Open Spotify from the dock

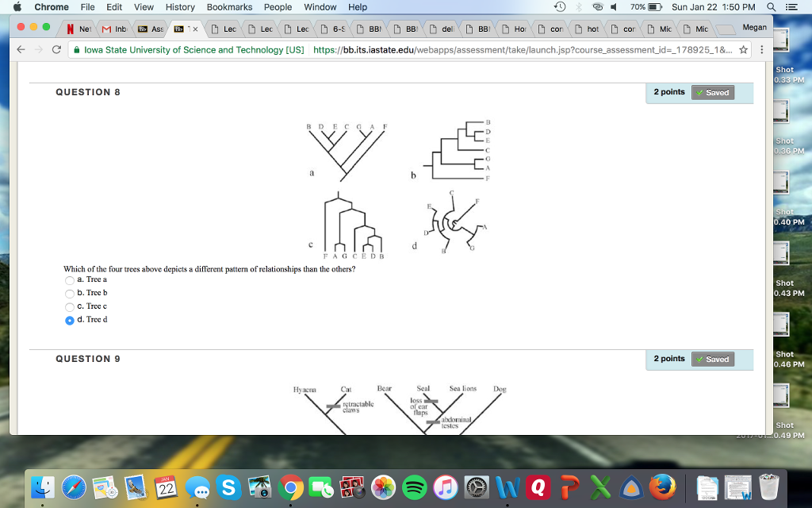pyautogui.click(x=414, y=487)
